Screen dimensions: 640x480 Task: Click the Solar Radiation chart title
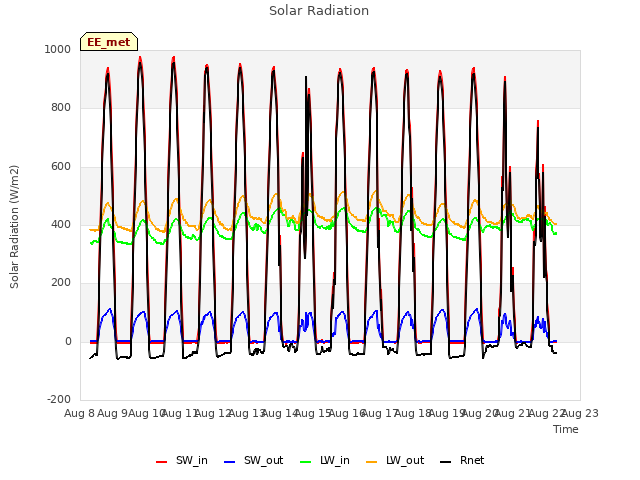(319, 11)
